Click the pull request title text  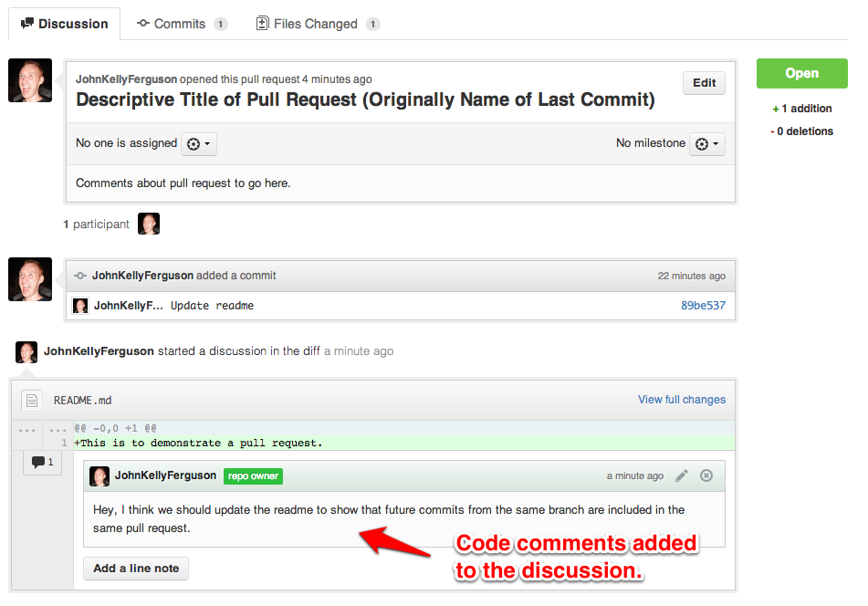pos(365,100)
